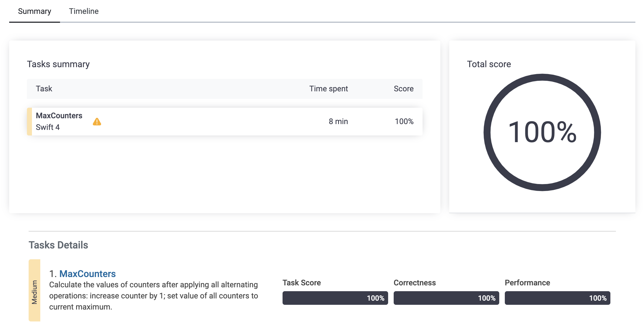Click the warning icon beside MaxCounters

click(97, 122)
